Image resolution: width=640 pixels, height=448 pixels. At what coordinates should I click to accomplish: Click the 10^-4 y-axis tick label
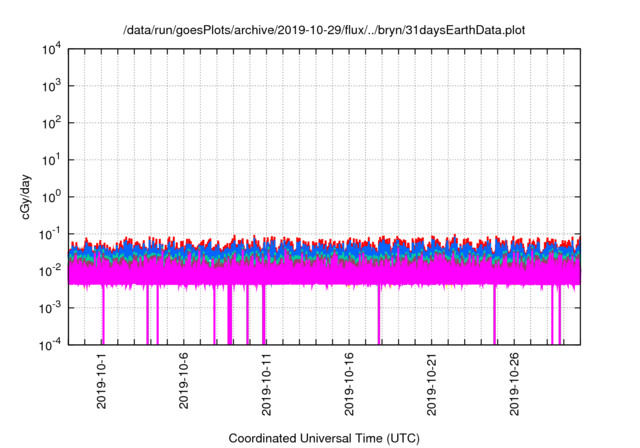pos(50,345)
